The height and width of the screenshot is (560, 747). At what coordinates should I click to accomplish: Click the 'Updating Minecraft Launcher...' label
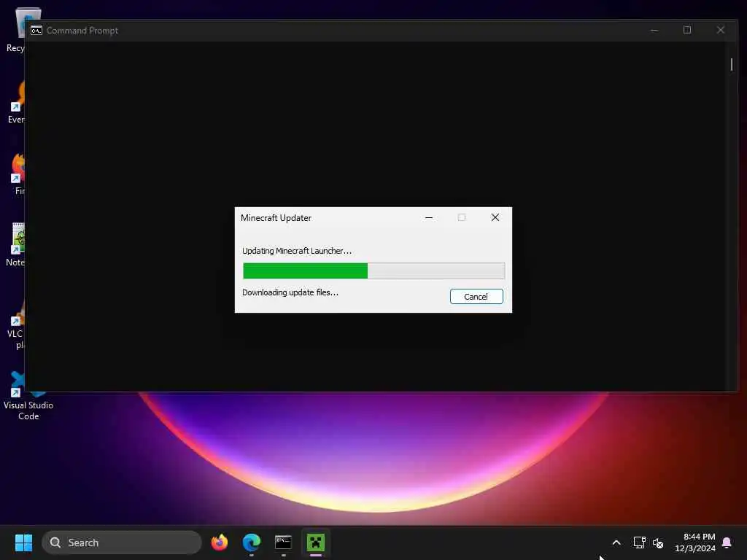click(x=297, y=251)
